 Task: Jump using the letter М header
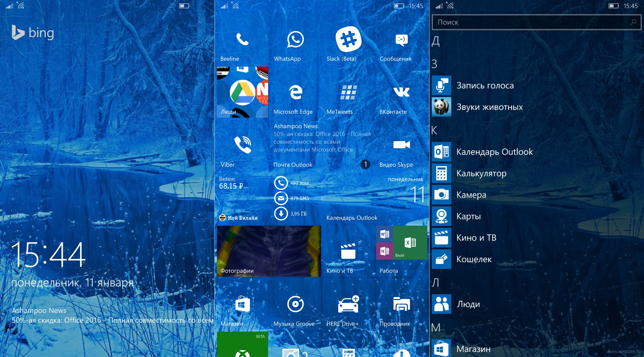tap(436, 327)
